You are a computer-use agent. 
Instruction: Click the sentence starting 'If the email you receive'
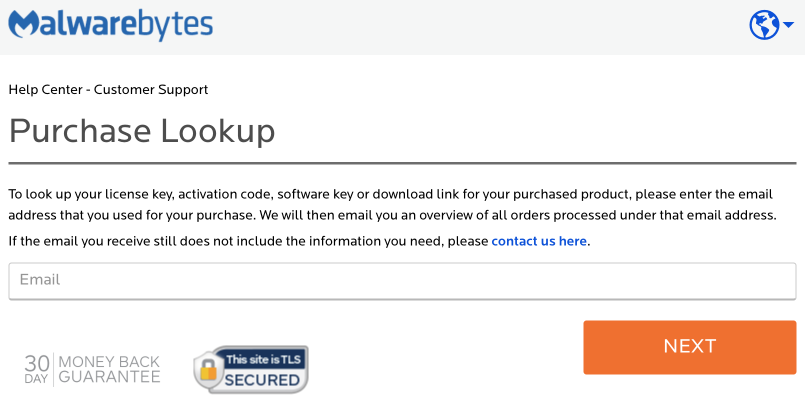[x=299, y=241]
